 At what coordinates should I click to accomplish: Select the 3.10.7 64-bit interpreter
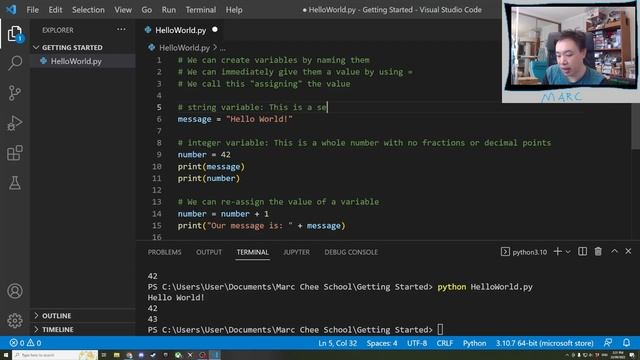pos(544,343)
